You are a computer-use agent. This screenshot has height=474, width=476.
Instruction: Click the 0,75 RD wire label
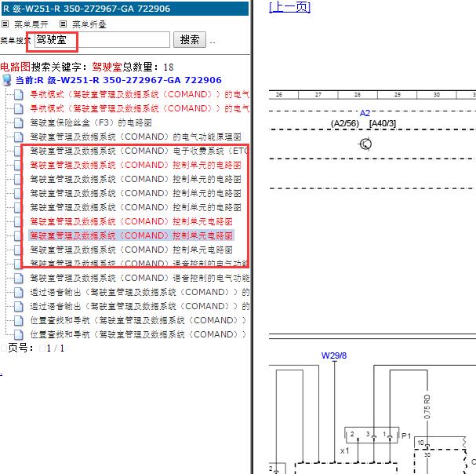(x=427, y=407)
